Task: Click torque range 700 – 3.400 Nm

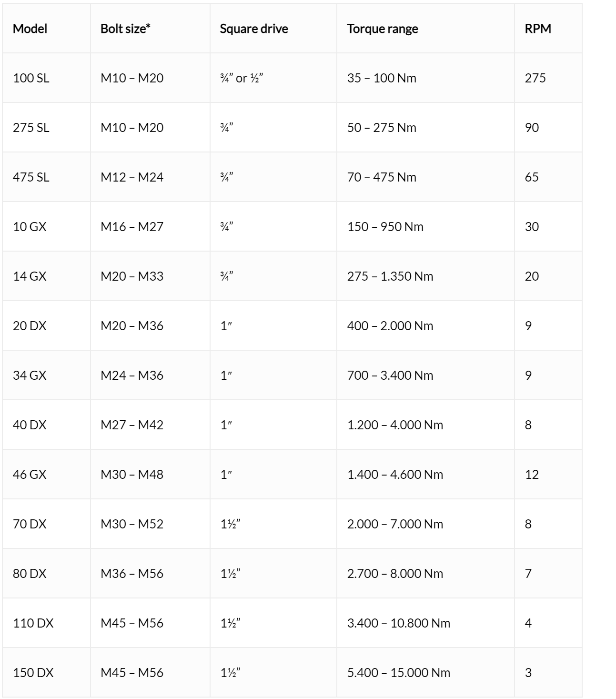Action: (x=390, y=375)
